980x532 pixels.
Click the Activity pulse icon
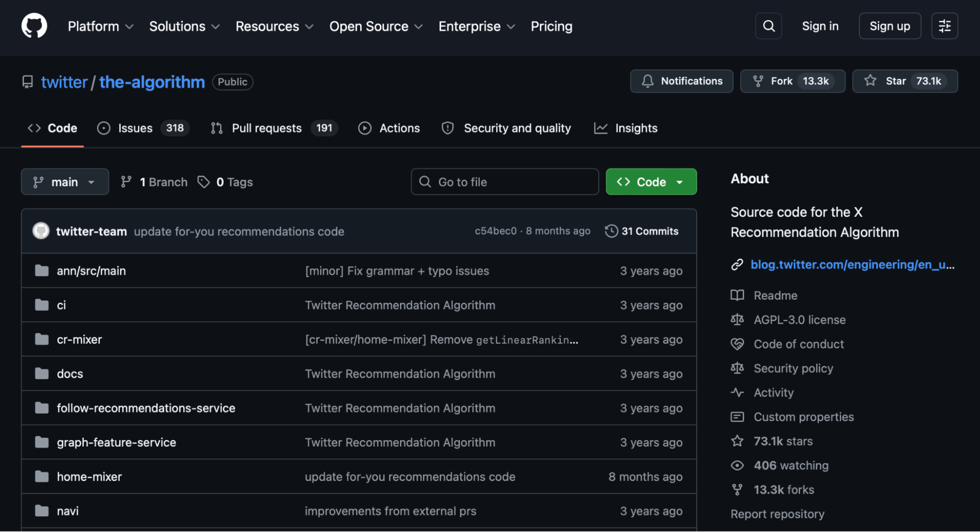(x=737, y=392)
